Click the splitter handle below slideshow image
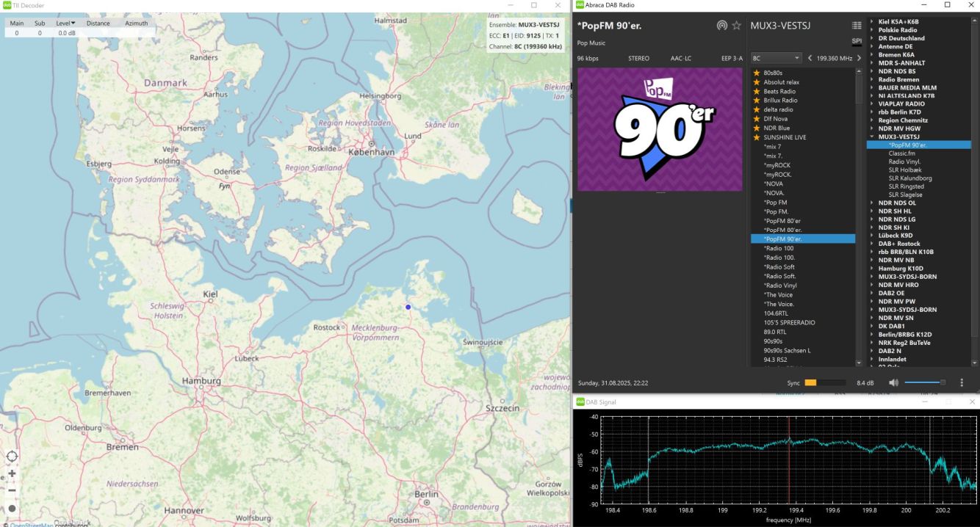980x527 pixels. tap(660, 193)
